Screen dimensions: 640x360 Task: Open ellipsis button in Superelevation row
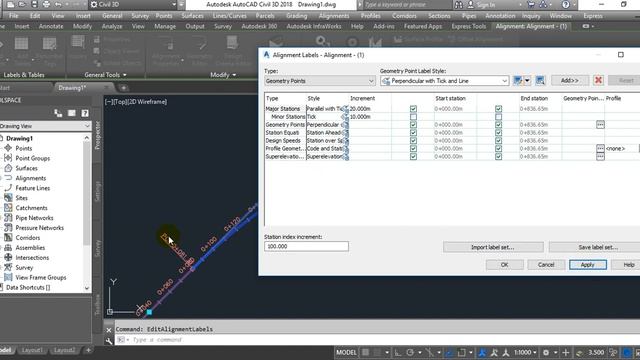point(600,156)
